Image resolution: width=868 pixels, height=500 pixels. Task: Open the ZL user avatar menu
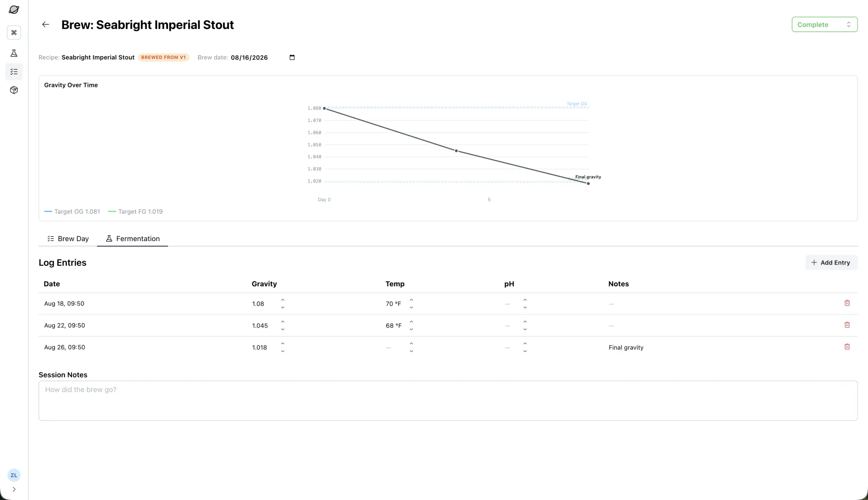click(14, 475)
